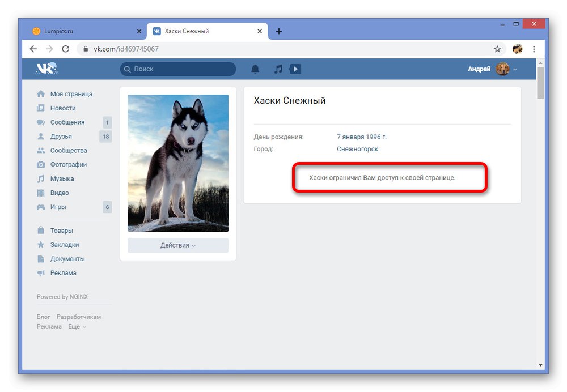Click the gamepad icon beside Игры

(x=41, y=207)
